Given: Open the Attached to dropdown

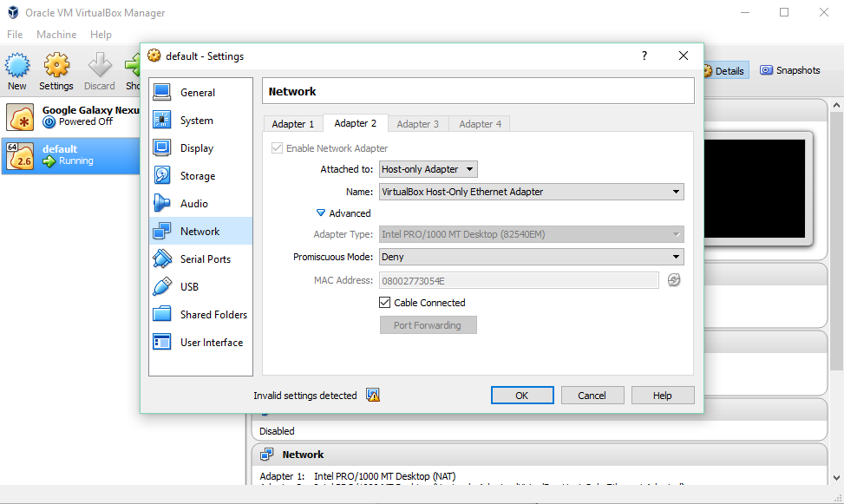Looking at the screenshot, I should [428, 169].
